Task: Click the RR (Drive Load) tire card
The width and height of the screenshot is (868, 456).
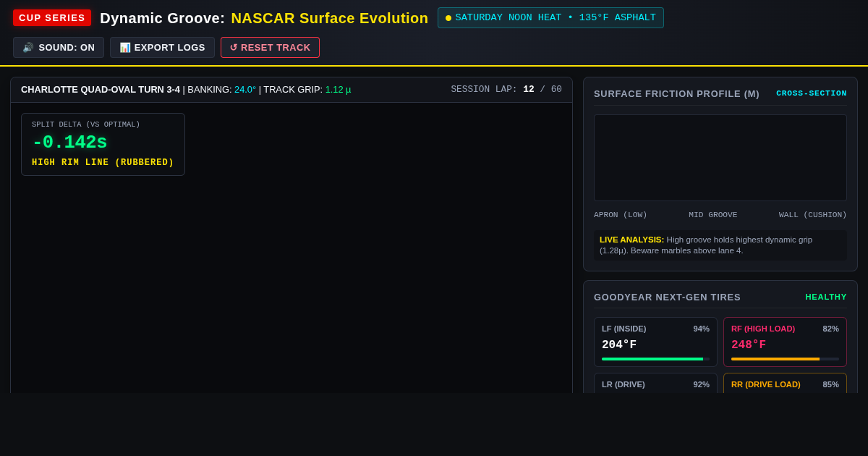Action: click(785, 383)
